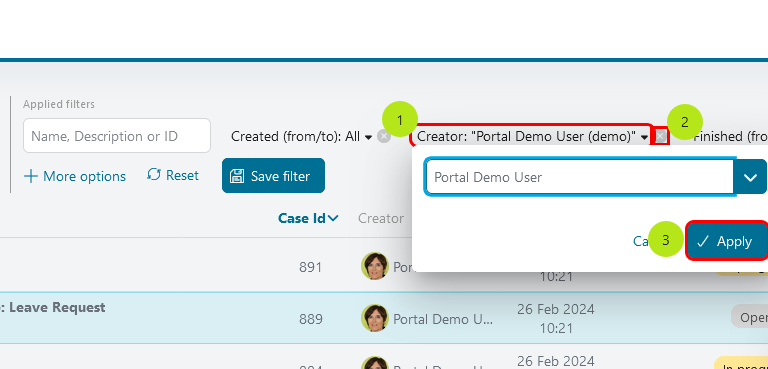768x369 pixels.
Task: Remove the Creator filter with its x icon
Action: pyautogui.click(x=661, y=137)
